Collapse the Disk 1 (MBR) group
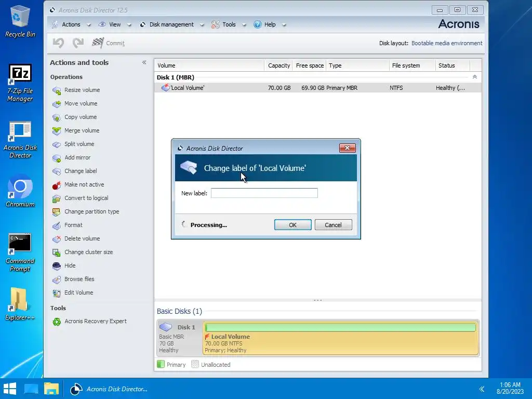This screenshot has width=532, height=399. point(475,77)
